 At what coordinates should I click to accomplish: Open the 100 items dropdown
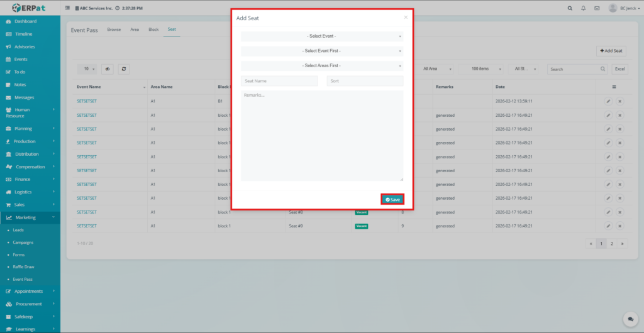(x=481, y=69)
